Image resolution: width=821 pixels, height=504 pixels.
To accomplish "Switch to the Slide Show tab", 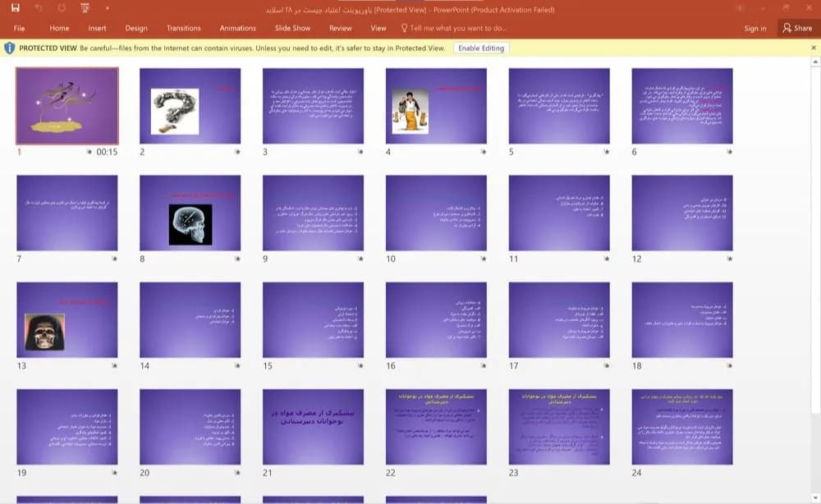I will (293, 28).
